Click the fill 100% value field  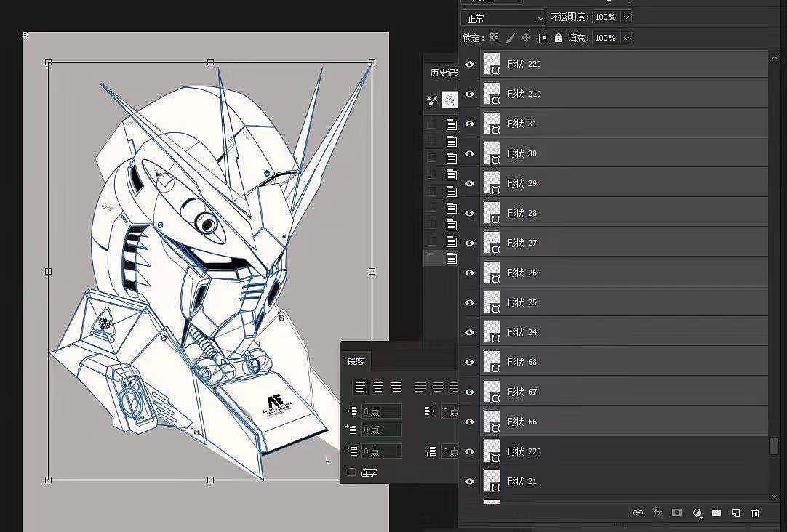pos(607,38)
